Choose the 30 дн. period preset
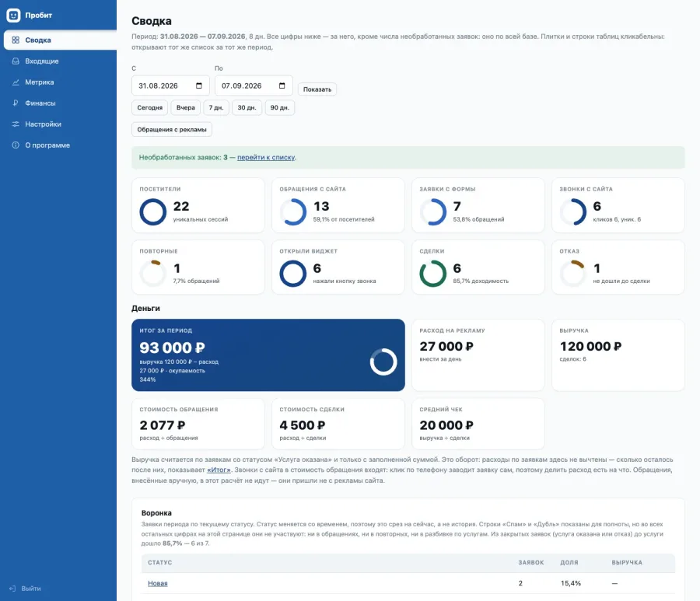Viewport: 700px width, 601px height. [x=247, y=107]
